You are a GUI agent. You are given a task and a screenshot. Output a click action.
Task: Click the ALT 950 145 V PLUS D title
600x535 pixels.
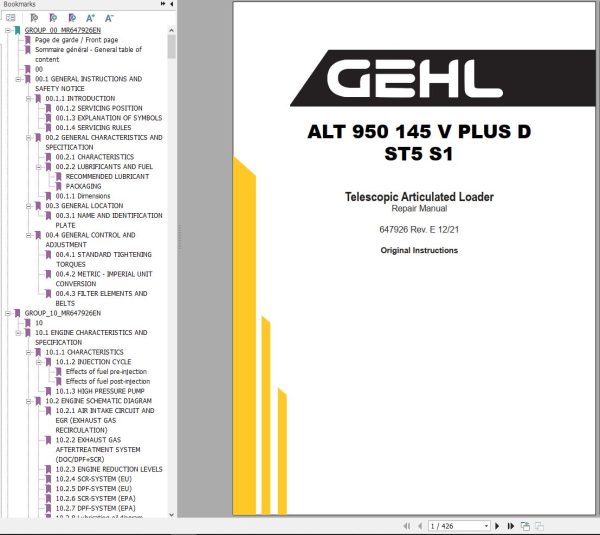[x=419, y=131]
